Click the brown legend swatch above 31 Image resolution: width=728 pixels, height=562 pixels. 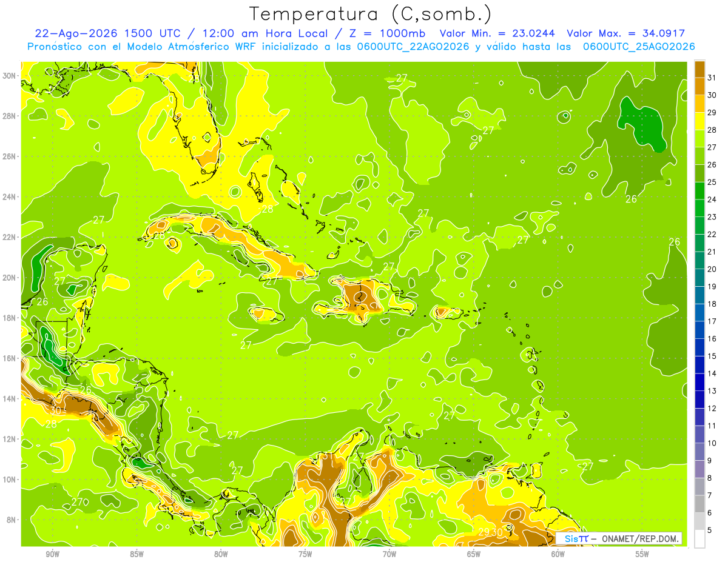pos(699,69)
